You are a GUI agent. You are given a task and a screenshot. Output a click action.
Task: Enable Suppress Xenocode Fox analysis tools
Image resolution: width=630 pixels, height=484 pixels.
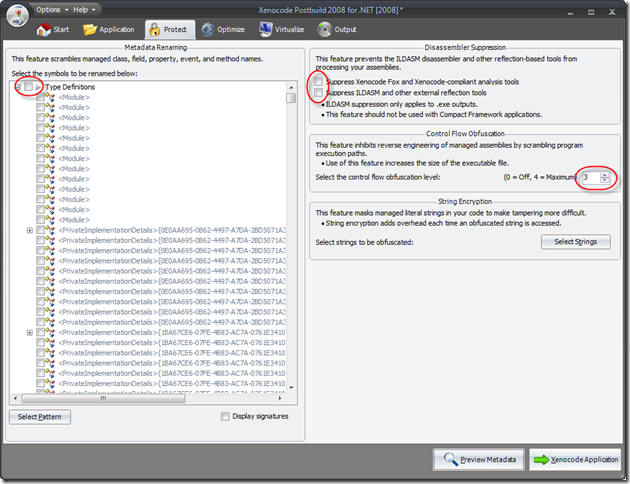(x=318, y=80)
